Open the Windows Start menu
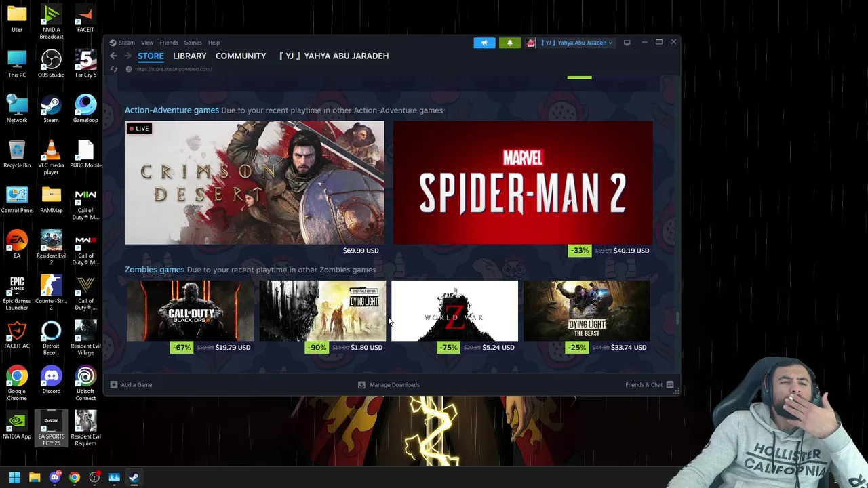This screenshot has width=868, height=488. 14,478
